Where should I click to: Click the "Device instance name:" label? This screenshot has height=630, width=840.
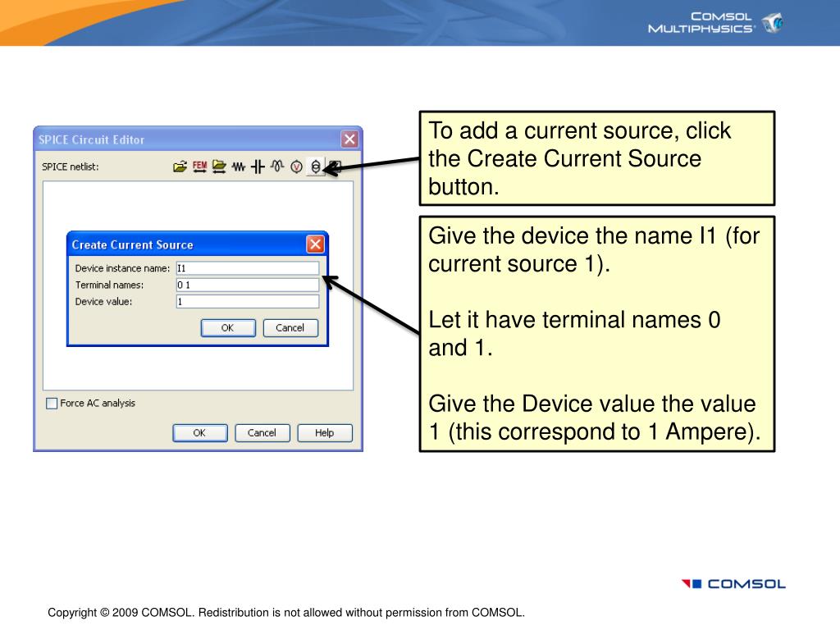[122, 268]
